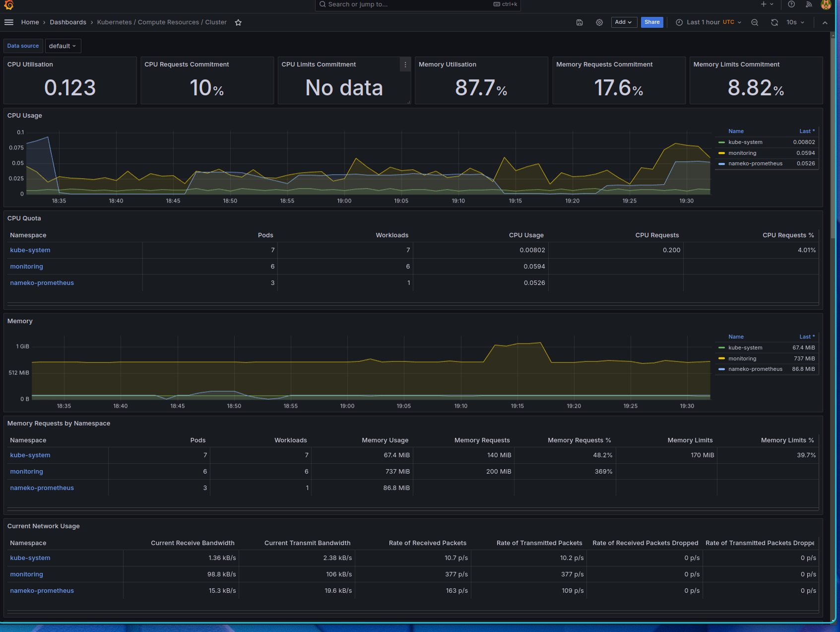840x632 pixels.
Task: Click the search or jump to field
Action: [418, 5]
